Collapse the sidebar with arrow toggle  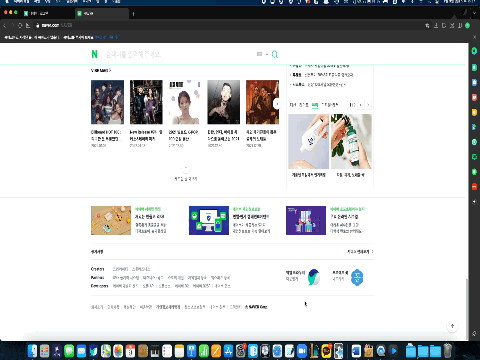coord(474,202)
